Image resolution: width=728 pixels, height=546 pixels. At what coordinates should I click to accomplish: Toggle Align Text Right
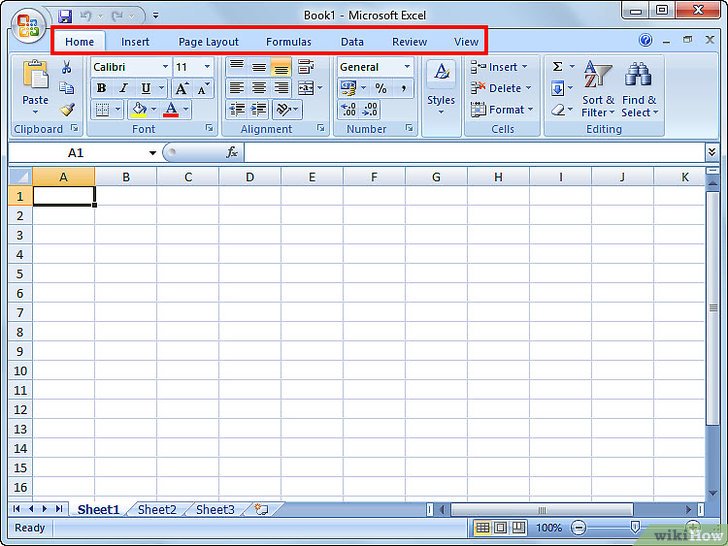pyautogui.click(x=281, y=88)
